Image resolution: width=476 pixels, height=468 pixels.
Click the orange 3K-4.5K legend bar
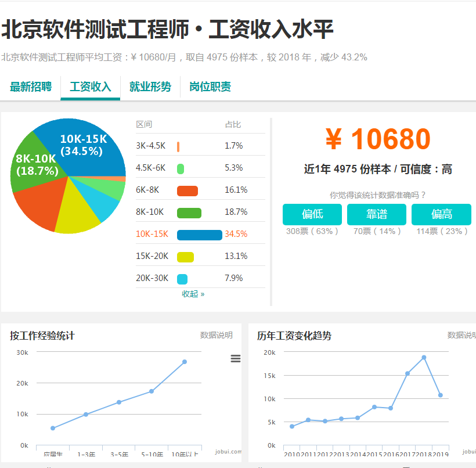(179, 146)
